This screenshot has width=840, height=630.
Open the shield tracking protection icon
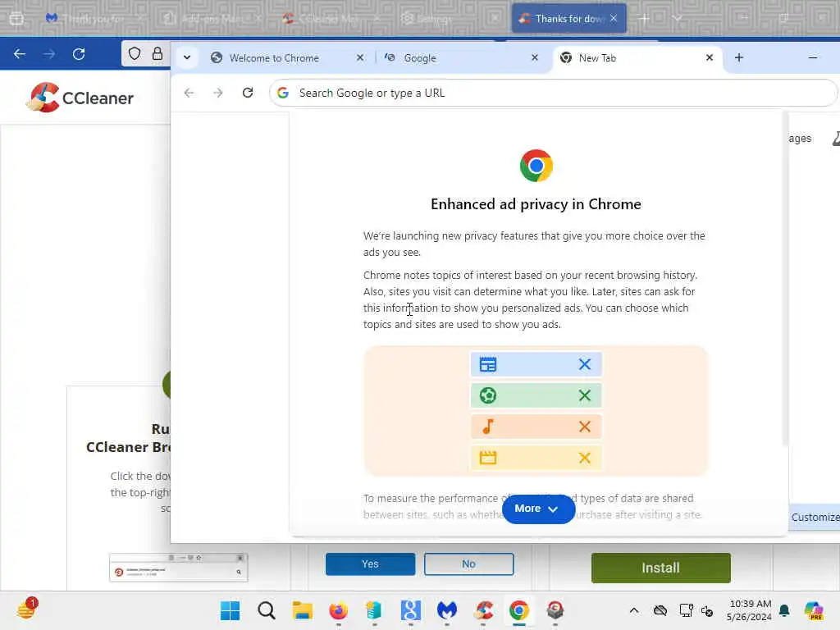click(x=135, y=53)
